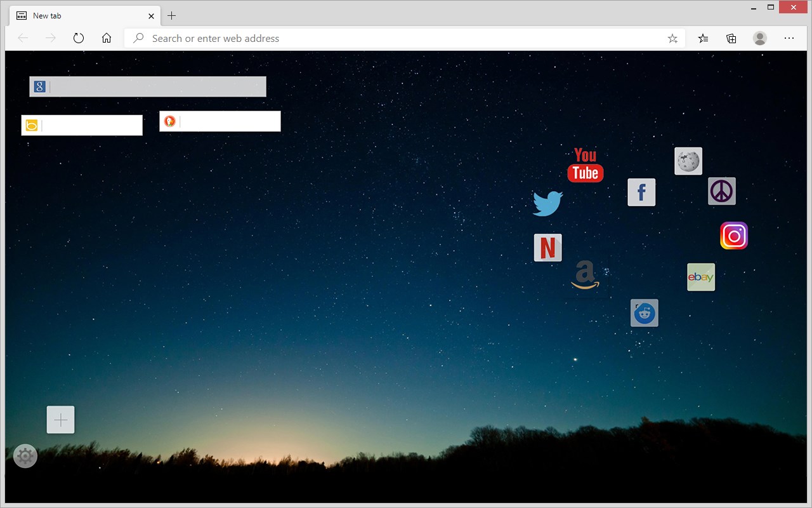This screenshot has width=812, height=508.
Task: Open the Twitter bird shortcut
Action: [548, 203]
